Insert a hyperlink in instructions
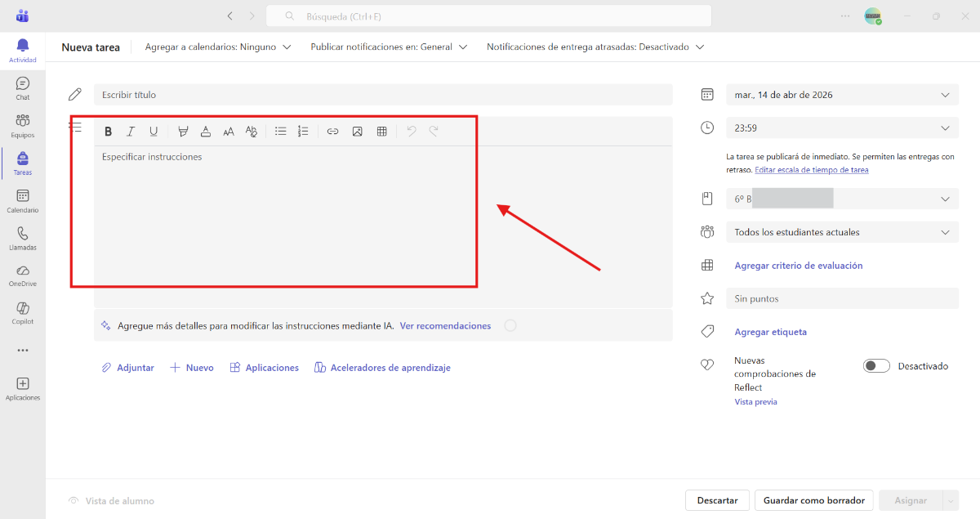 coord(332,132)
